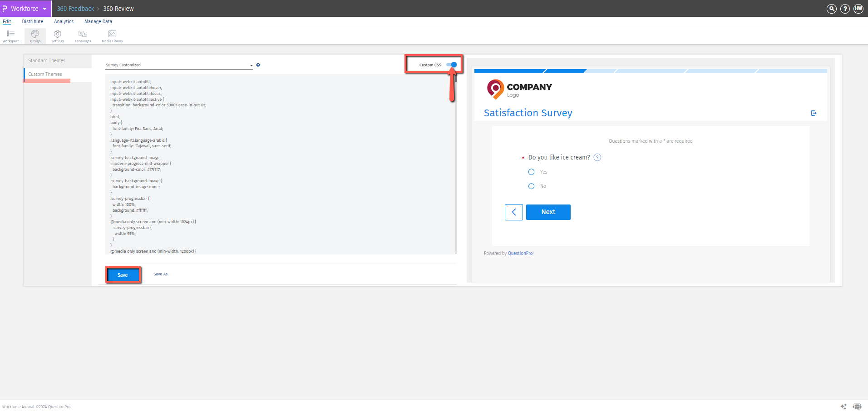Expand the Custom Themes section
868x414 pixels.
tap(45, 74)
